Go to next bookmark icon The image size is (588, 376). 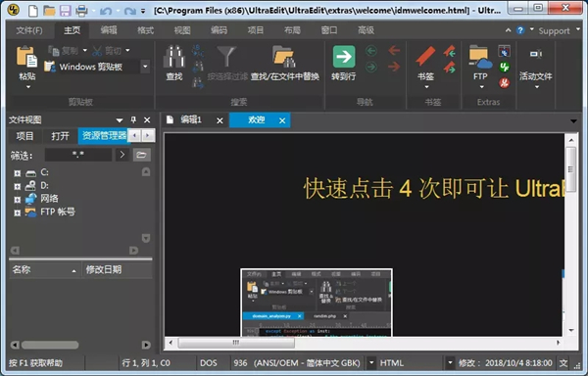point(449,68)
